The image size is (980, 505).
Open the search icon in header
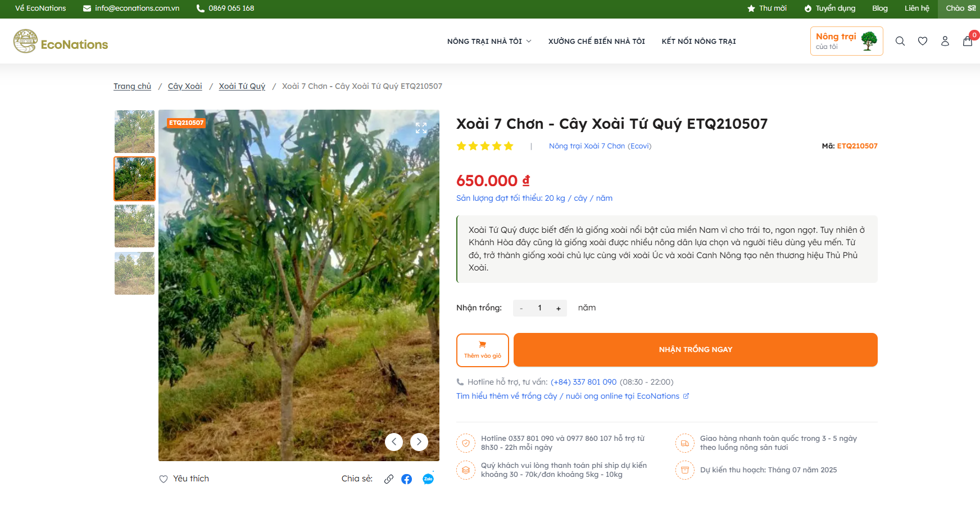[900, 41]
